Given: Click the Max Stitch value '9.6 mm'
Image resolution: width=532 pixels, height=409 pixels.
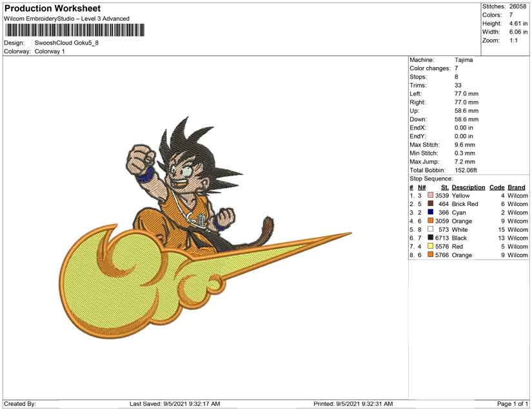Looking at the screenshot, I should 465,145.
